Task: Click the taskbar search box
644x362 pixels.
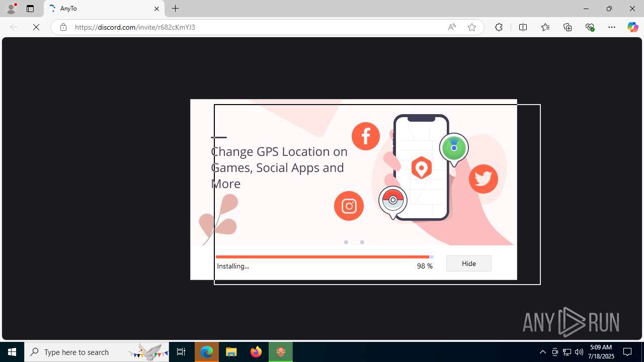Action: [97, 352]
